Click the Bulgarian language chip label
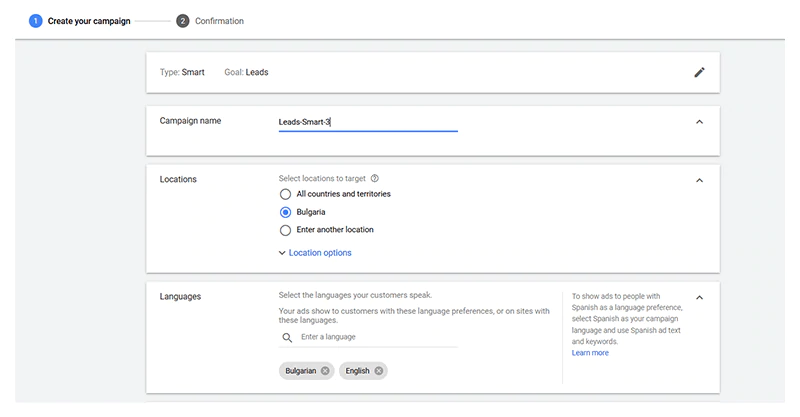The height and width of the screenshot is (417, 800). tap(300, 371)
